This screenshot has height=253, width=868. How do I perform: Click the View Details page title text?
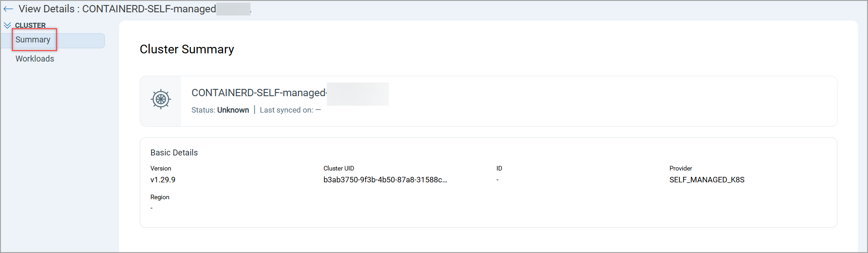point(117,9)
